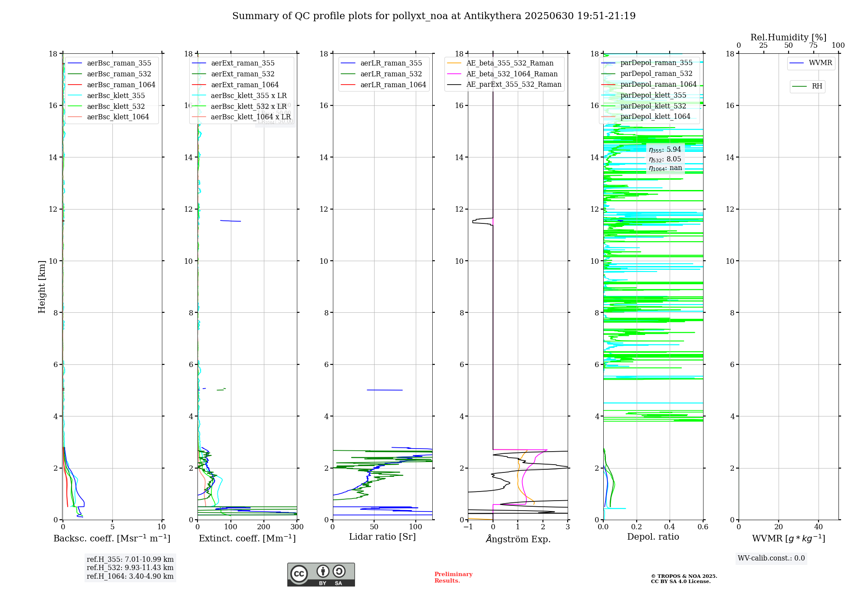868x590 pixels.
Task: Click the Lidar ratio [Sr] axis label
Action: click(x=382, y=537)
